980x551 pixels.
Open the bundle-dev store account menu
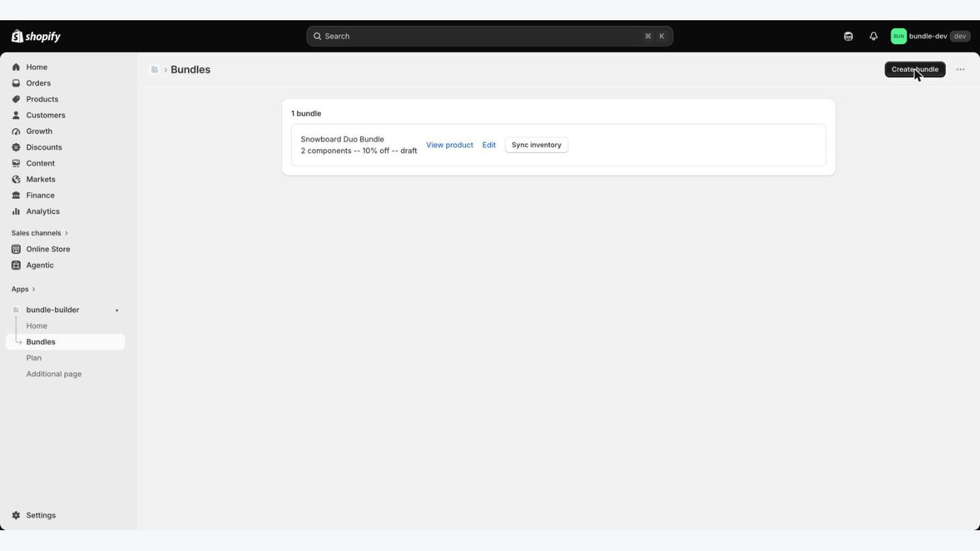[x=930, y=36]
